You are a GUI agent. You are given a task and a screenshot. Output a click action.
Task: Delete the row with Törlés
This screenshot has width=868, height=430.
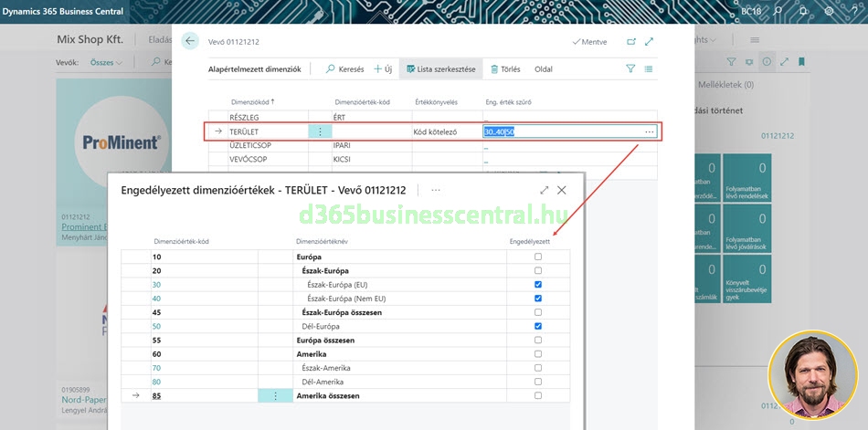pyautogui.click(x=505, y=69)
